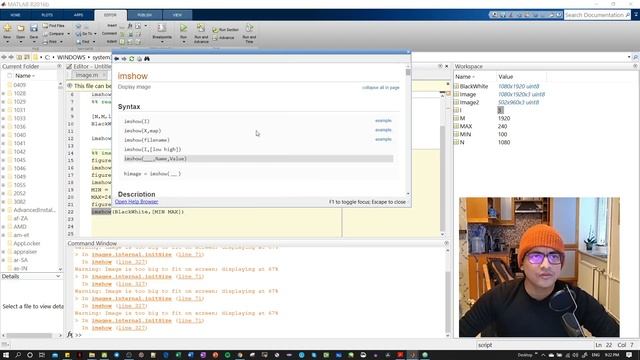Switch to the HOME tab
This screenshot has height=360, width=640.
pyautogui.click(x=15, y=15)
